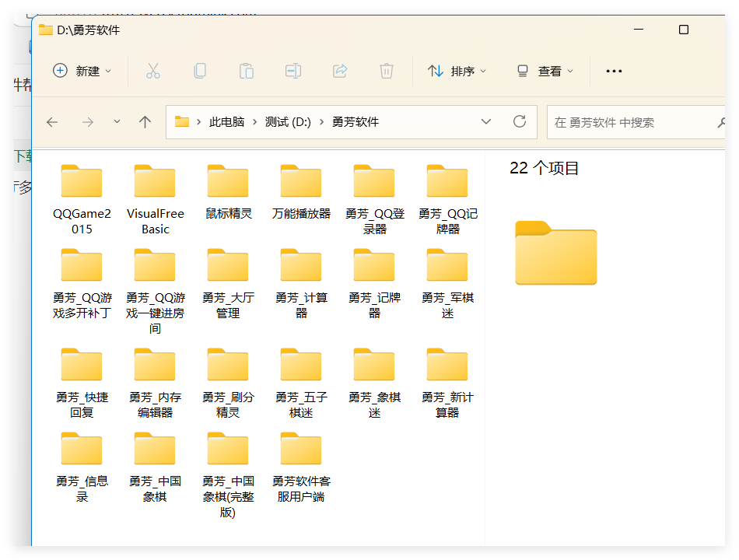Click the Rename icon in toolbar

pyautogui.click(x=293, y=71)
